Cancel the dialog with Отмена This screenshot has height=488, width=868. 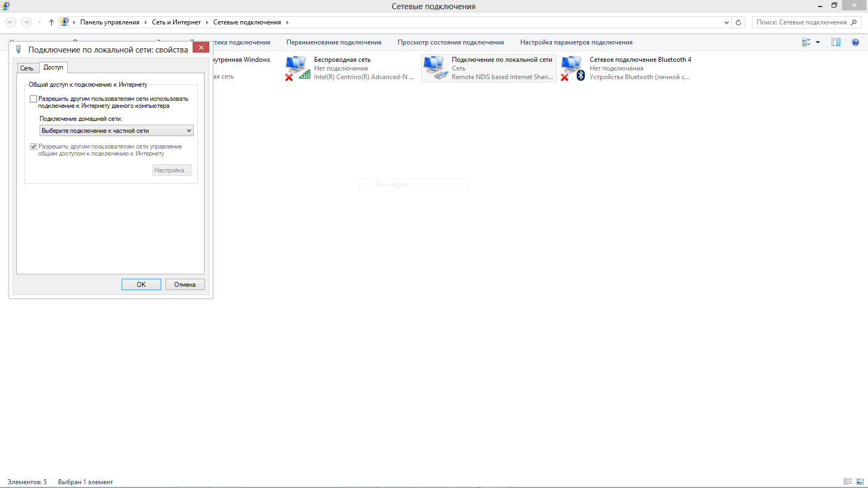tap(185, 285)
